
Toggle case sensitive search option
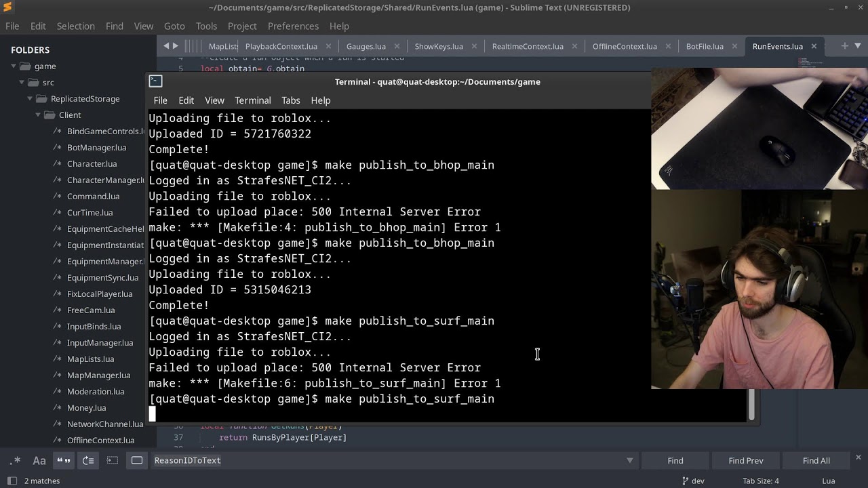39,460
